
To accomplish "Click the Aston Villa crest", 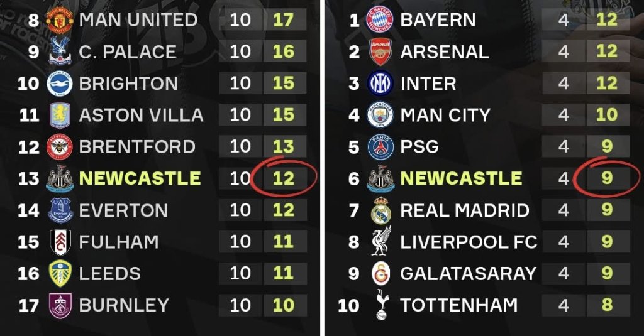I will pos(60,116).
